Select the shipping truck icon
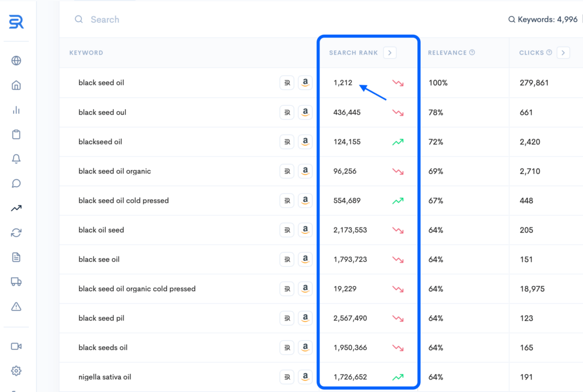The width and height of the screenshot is (583, 392). [x=16, y=282]
